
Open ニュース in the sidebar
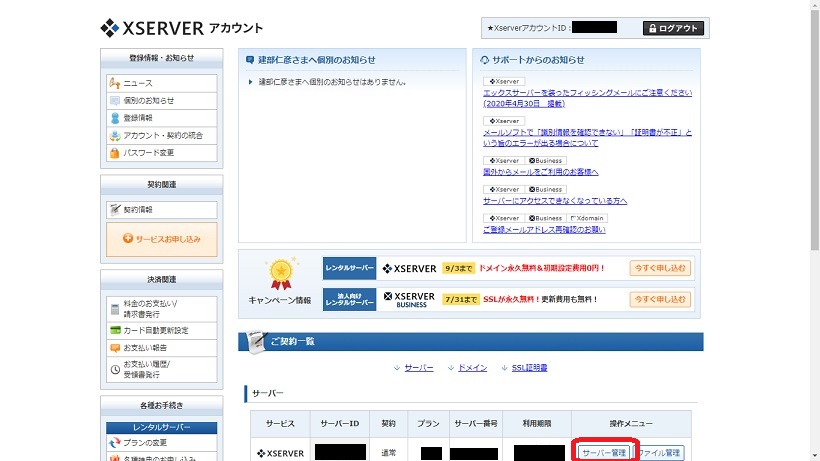click(x=161, y=83)
